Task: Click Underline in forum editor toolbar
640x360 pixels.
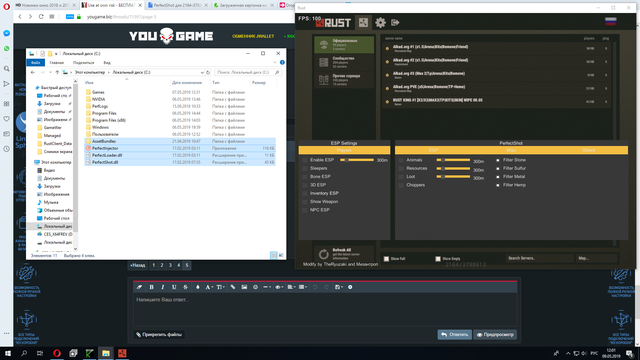Action: pyautogui.click(x=174, y=287)
